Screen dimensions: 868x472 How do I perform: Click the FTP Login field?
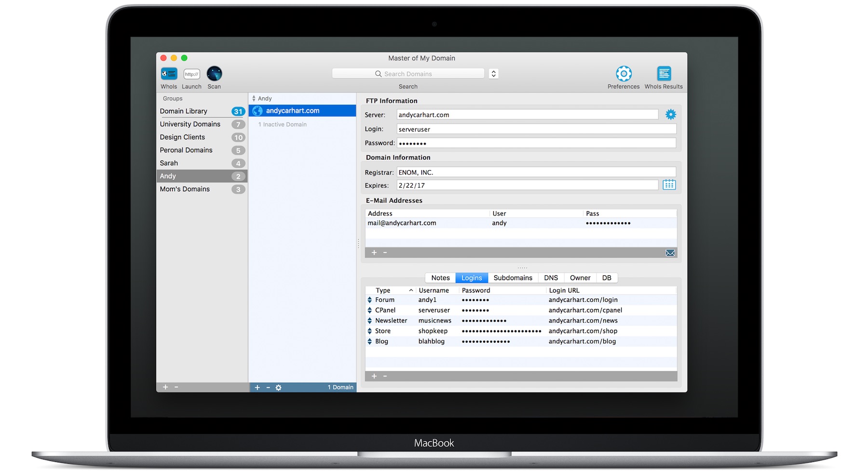(x=536, y=129)
